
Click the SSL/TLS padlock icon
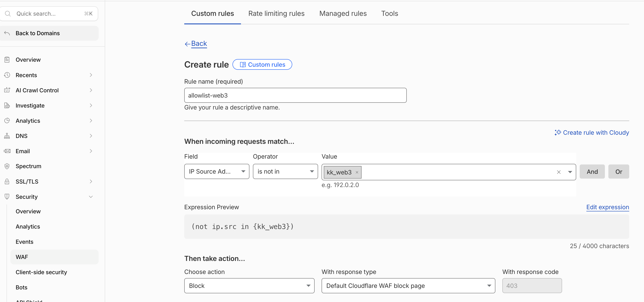coord(7,181)
